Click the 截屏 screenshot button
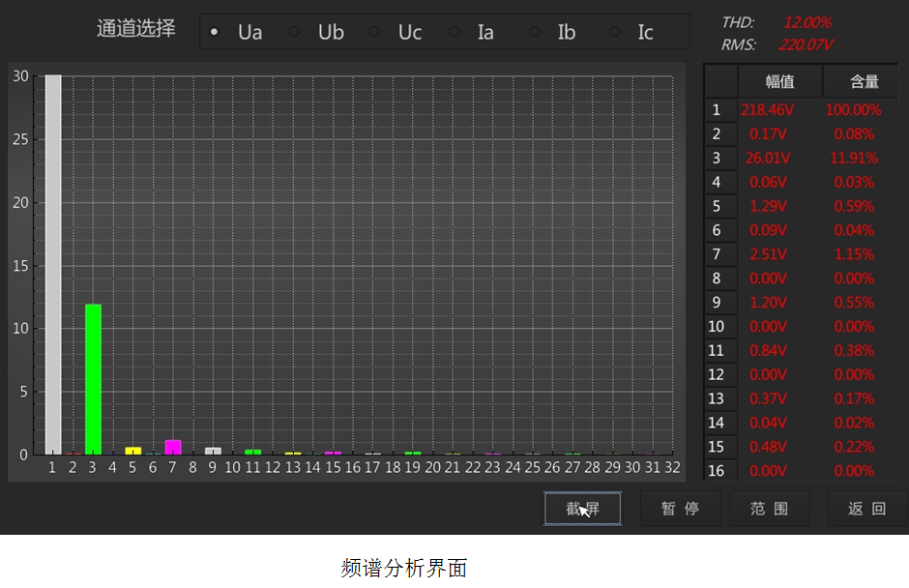Screen dimensions: 909x588 click(582, 509)
